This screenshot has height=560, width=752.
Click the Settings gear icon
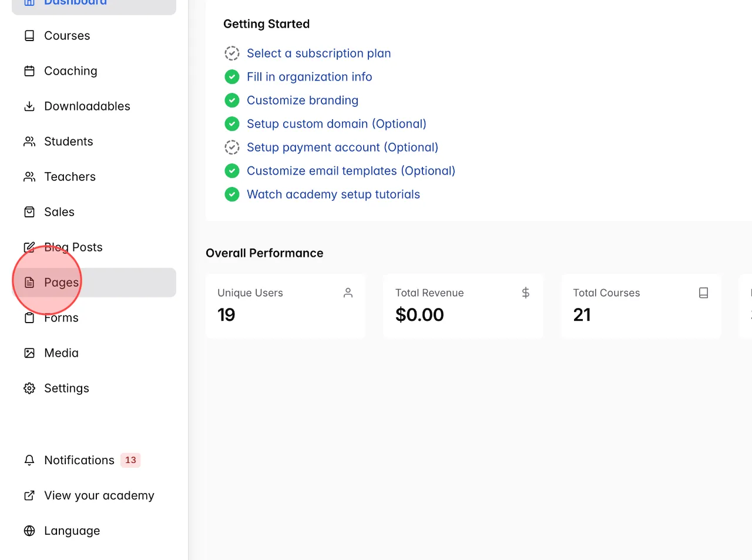point(29,388)
